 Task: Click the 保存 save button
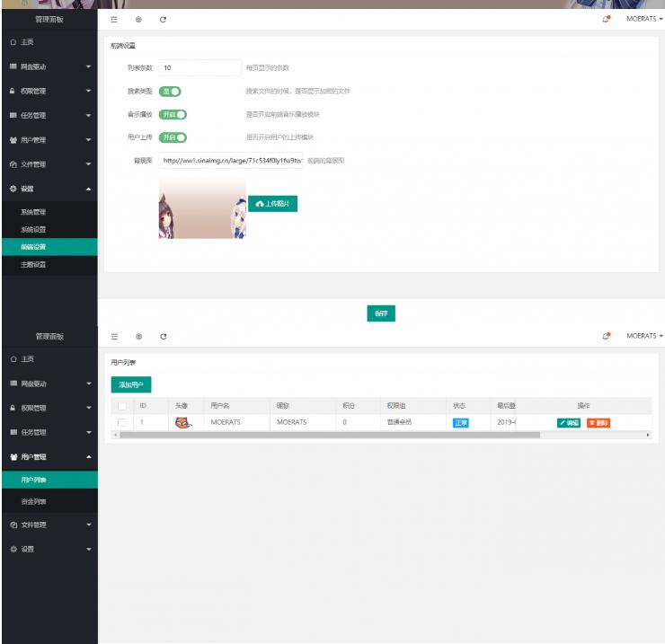[381, 313]
